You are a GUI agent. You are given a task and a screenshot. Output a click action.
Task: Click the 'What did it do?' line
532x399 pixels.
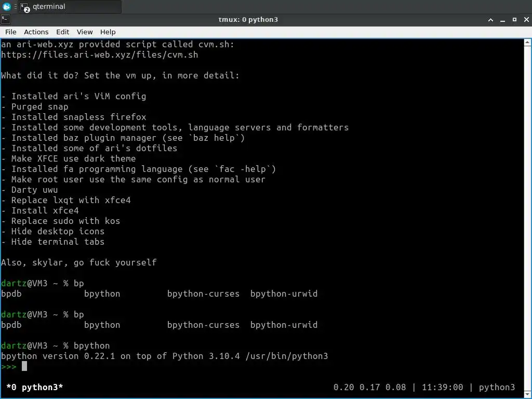point(120,75)
